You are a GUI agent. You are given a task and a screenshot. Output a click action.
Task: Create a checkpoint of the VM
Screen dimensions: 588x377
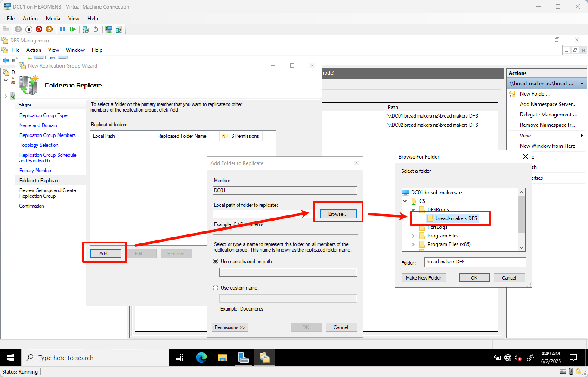pos(86,29)
